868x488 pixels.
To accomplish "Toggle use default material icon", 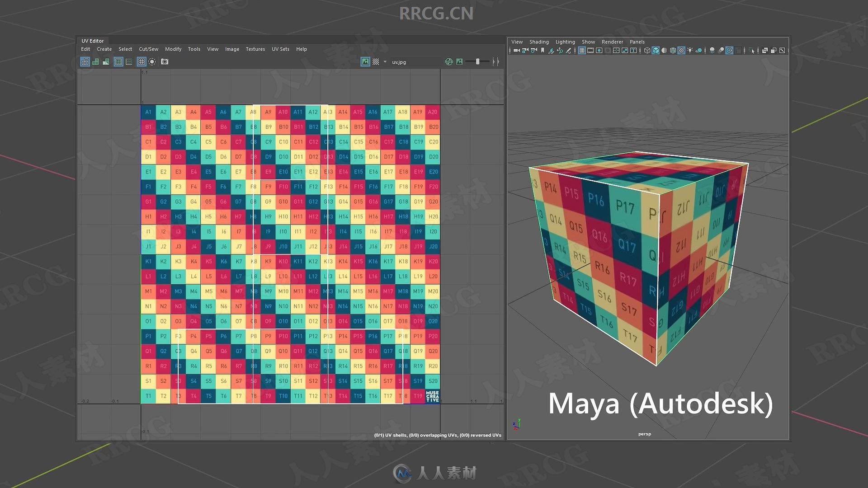I will click(664, 51).
